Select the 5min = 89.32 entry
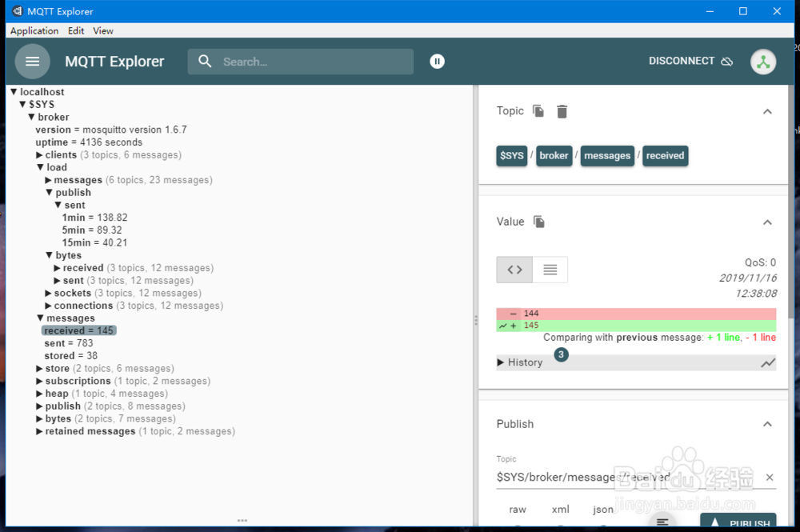 [92, 230]
